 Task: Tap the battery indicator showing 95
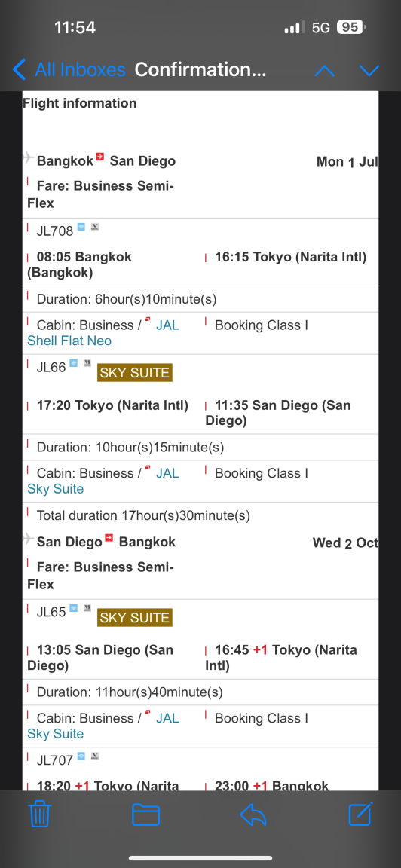click(x=350, y=26)
